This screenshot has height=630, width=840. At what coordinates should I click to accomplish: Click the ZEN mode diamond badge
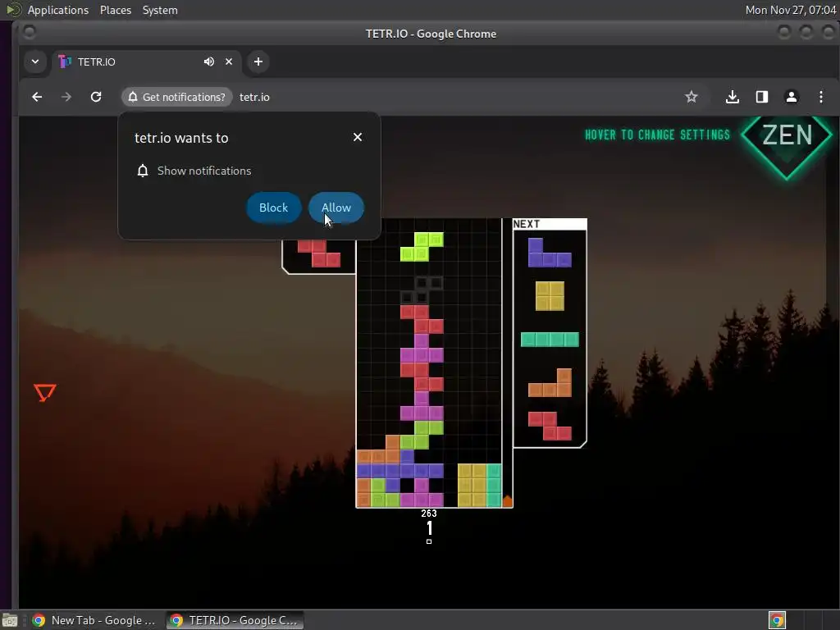coord(787,138)
